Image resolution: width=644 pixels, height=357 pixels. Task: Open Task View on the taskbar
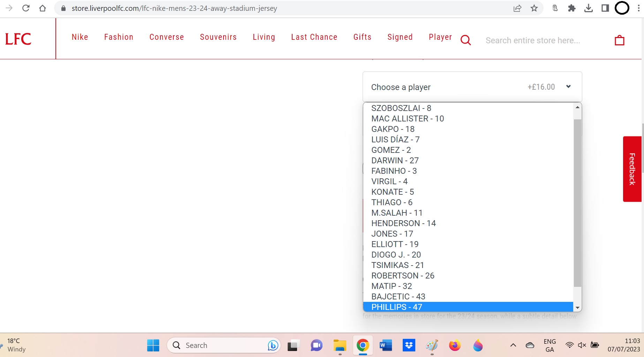294,345
